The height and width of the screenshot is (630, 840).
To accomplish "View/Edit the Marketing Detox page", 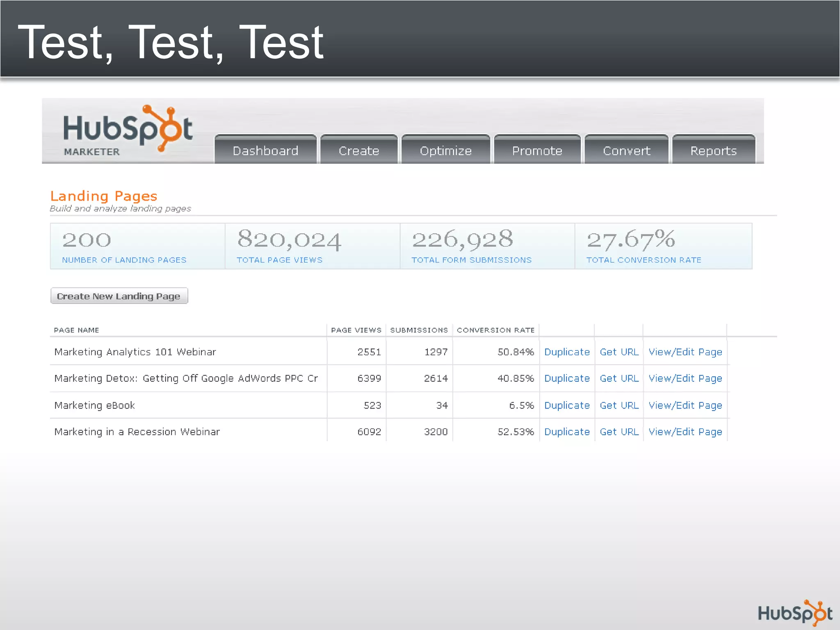I will coord(685,379).
